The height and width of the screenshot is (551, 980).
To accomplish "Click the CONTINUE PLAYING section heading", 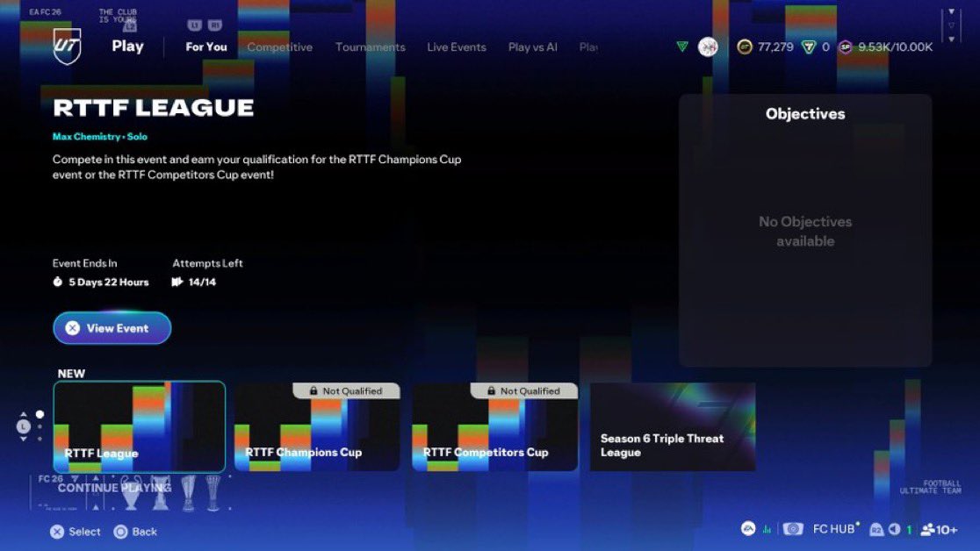I will [x=114, y=488].
